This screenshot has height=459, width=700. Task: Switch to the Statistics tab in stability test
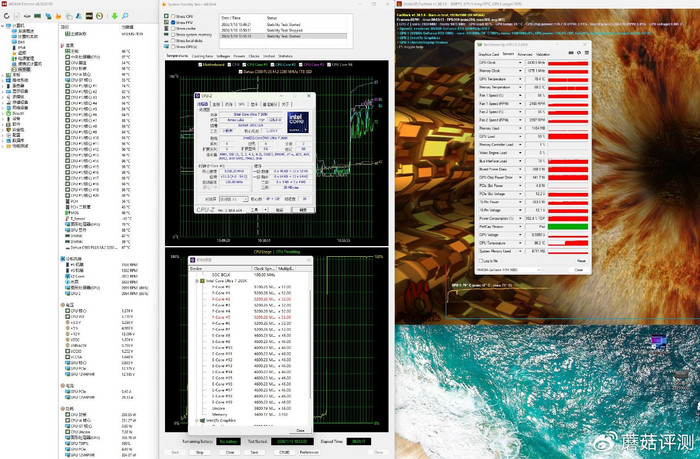285,56
